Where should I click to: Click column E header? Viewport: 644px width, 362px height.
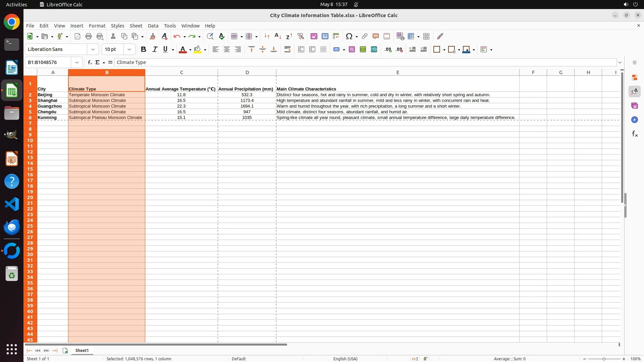click(x=397, y=72)
